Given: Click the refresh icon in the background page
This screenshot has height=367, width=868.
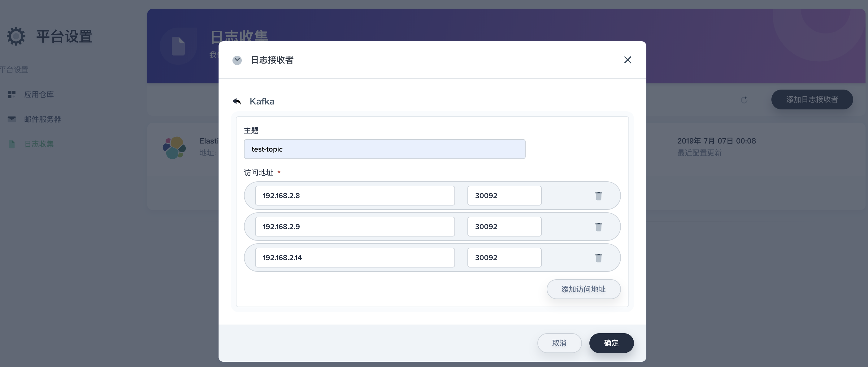Looking at the screenshot, I should click(x=744, y=99).
